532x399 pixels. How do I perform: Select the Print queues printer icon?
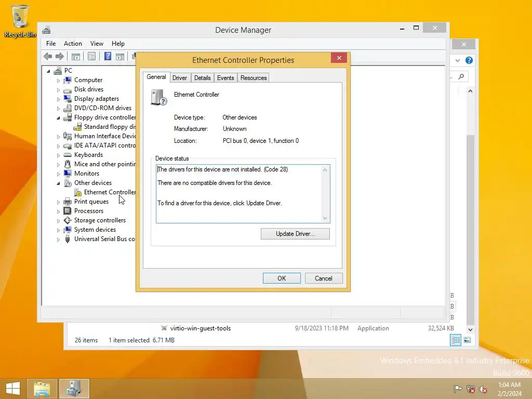[68, 202]
